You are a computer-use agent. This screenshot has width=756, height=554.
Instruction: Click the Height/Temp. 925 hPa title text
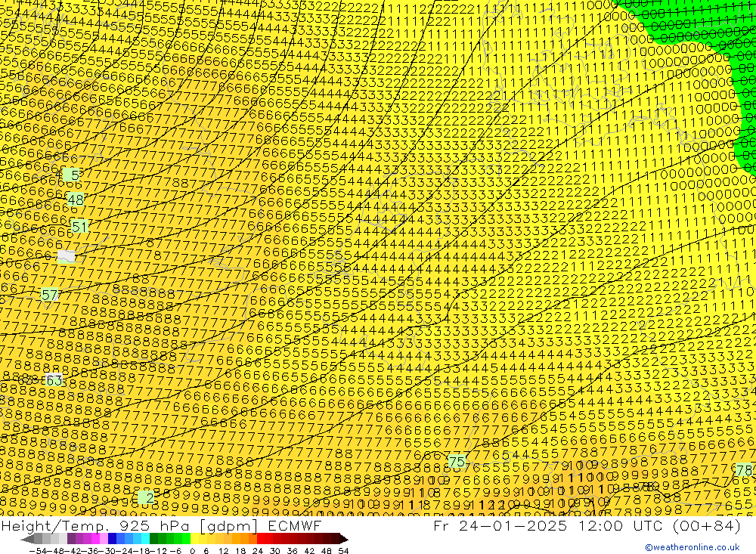coord(96,526)
